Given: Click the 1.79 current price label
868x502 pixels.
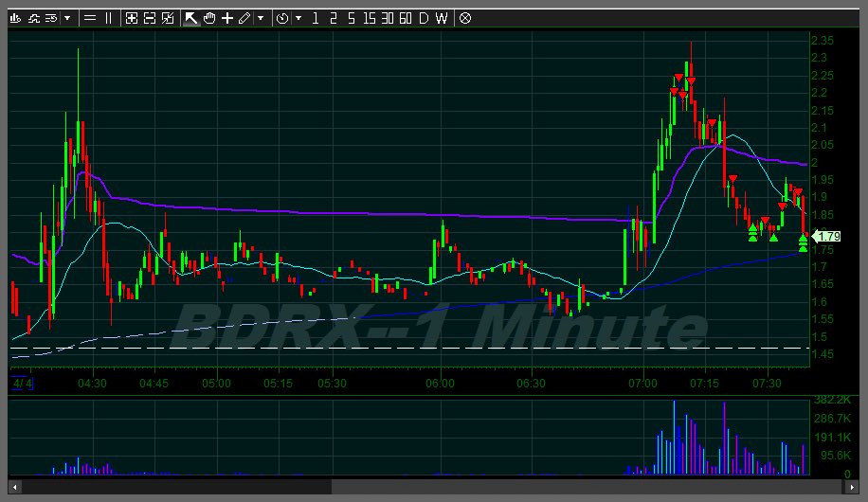Looking at the screenshot, I should [827, 237].
